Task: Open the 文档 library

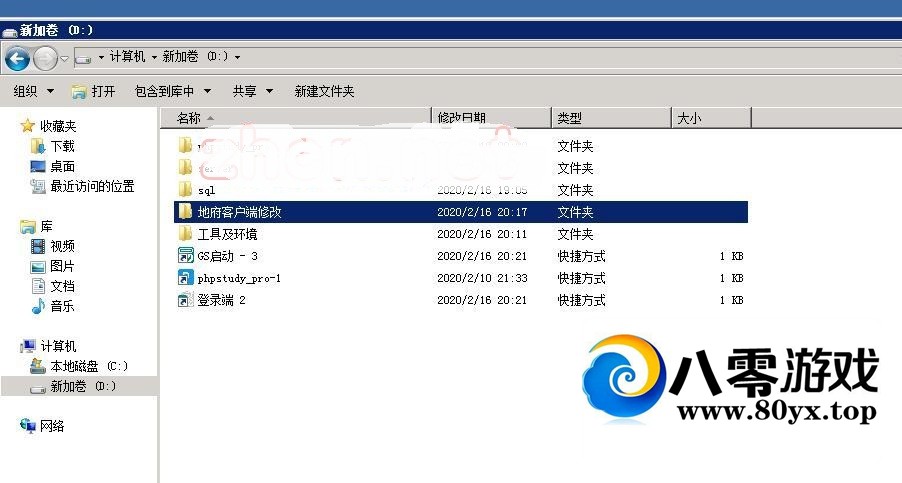Action: (63, 286)
